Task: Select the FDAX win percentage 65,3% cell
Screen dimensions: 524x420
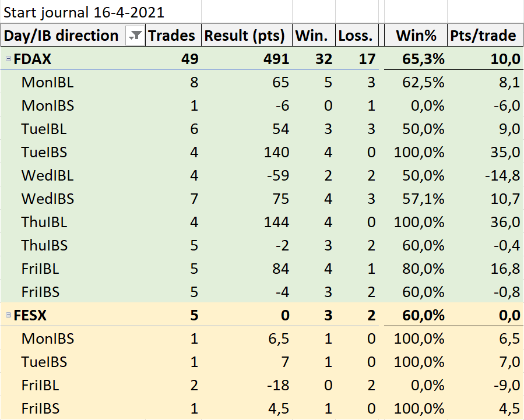Action: (416, 59)
